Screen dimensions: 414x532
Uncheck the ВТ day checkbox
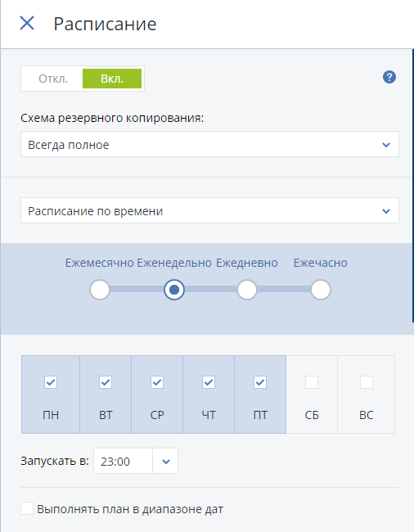106,382
